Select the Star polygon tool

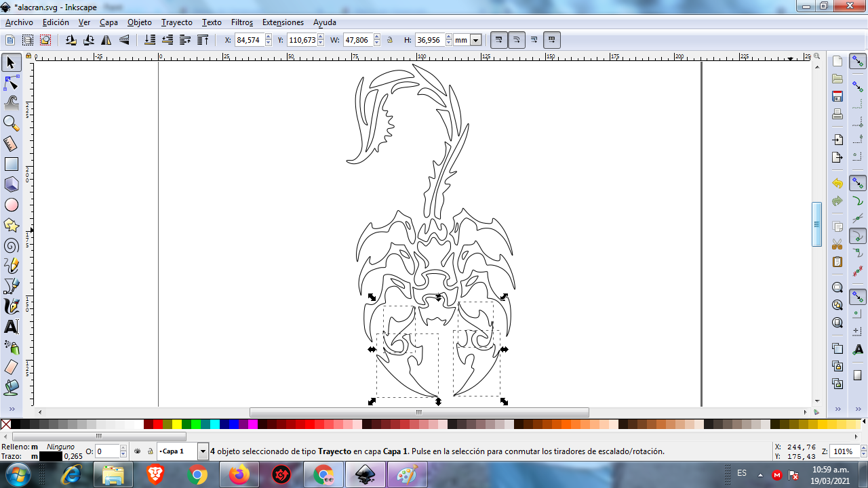pos(11,225)
